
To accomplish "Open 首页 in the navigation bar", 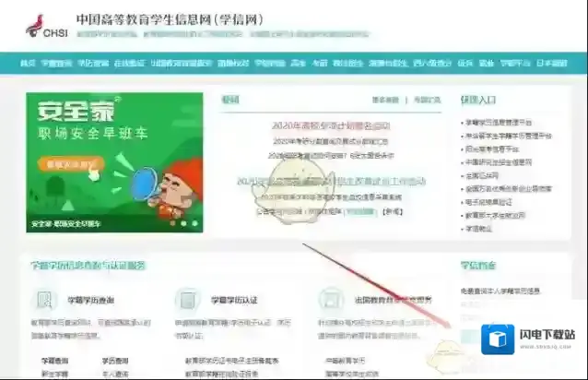I will pyautogui.click(x=28, y=64).
